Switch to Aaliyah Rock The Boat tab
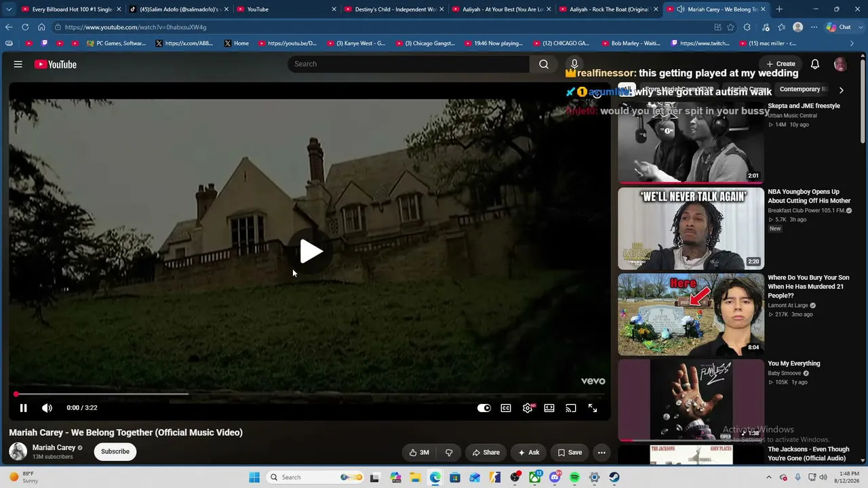Image resolution: width=868 pixels, height=488 pixels. 609,9
